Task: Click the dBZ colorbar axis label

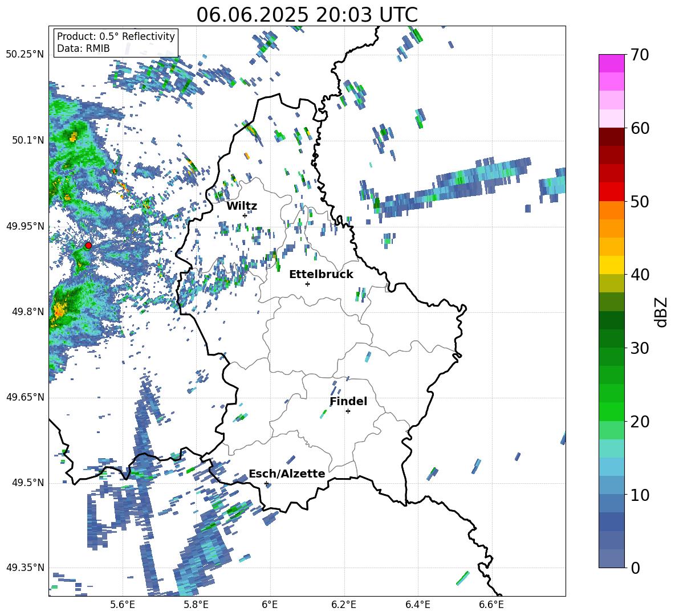Action: click(x=661, y=312)
